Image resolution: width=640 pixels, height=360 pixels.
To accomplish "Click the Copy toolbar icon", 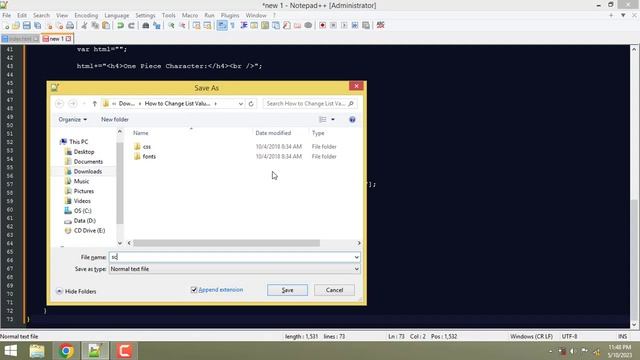I will tap(95, 26).
